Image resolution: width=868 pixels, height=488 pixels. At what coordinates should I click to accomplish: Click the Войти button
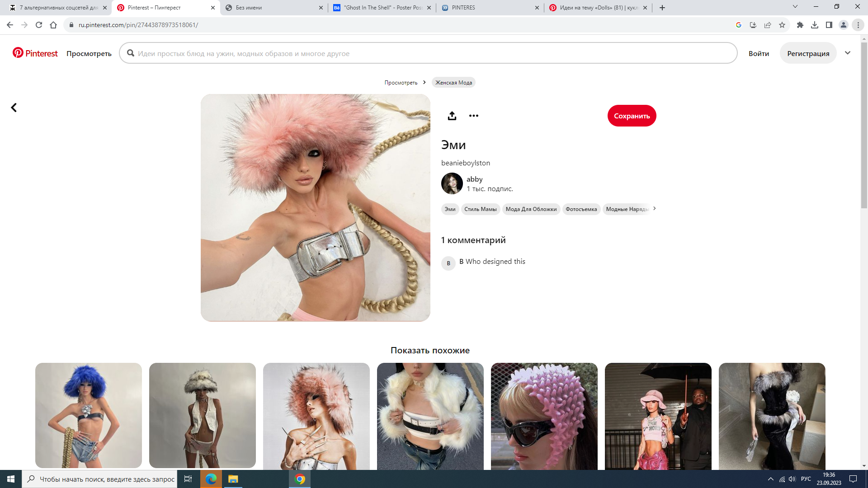[759, 53]
